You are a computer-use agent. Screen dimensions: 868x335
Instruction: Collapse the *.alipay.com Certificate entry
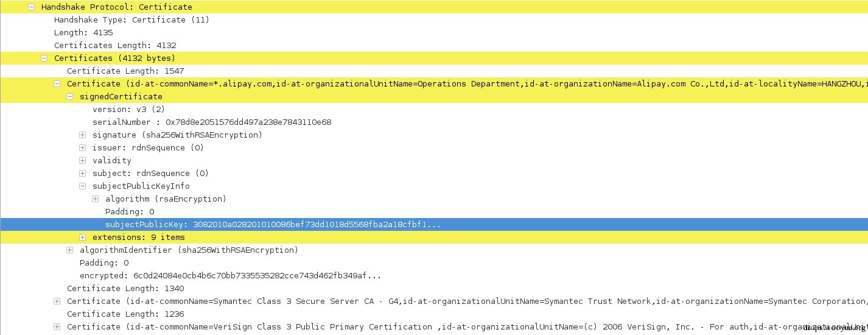[x=57, y=83]
